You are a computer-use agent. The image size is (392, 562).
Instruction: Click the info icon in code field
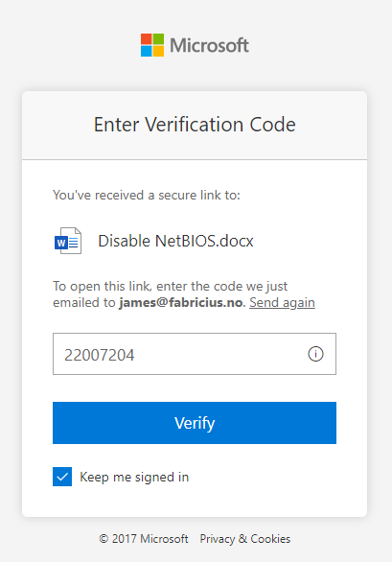pyautogui.click(x=315, y=354)
